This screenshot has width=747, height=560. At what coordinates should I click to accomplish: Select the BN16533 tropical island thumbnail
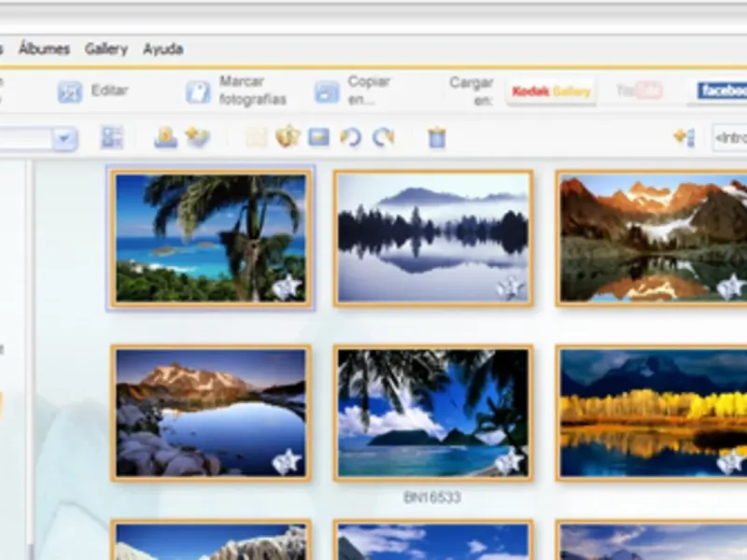tap(433, 413)
